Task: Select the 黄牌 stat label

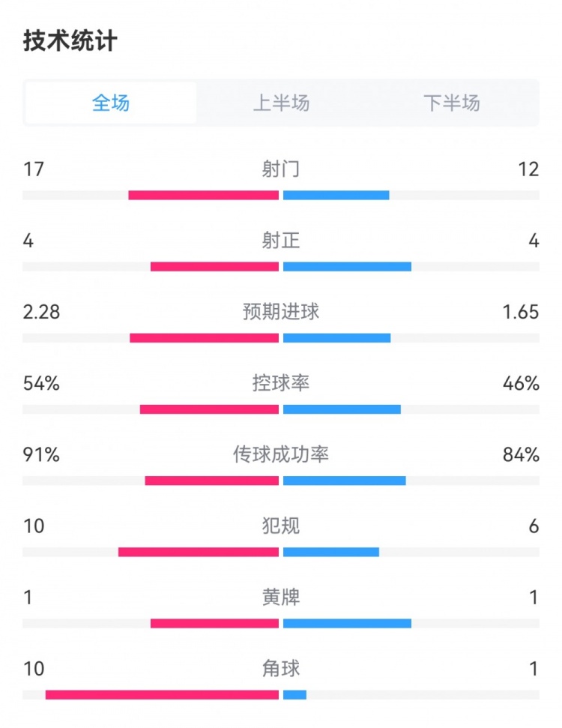Action: click(x=281, y=598)
